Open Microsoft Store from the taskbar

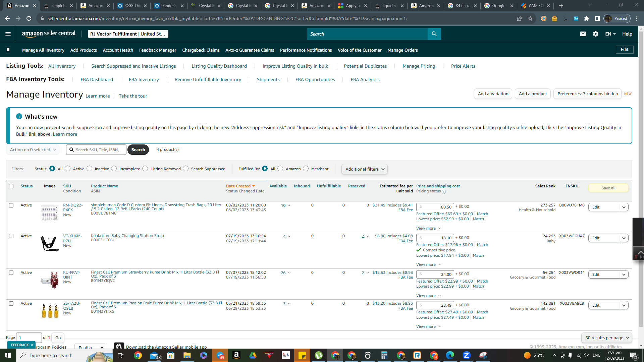point(171,355)
